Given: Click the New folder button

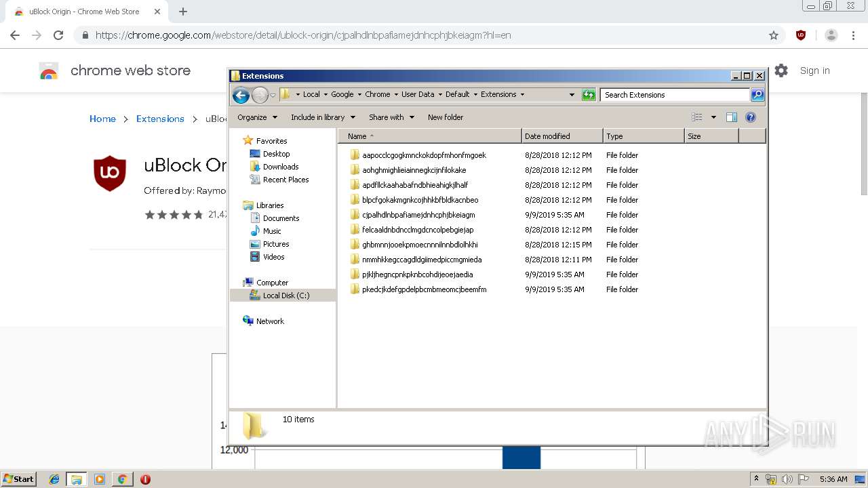Looking at the screenshot, I should click(x=446, y=117).
